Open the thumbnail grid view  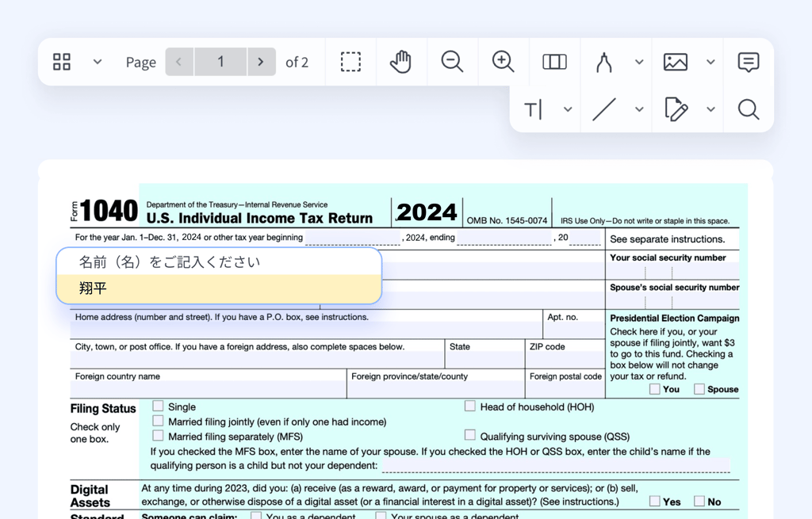click(x=62, y=62)
